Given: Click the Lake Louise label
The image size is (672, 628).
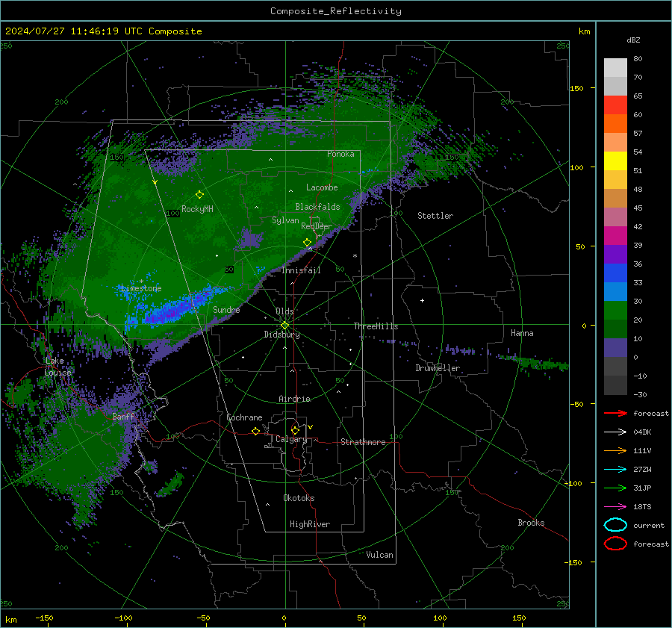Looking at the screenshot, I should 57,367.
